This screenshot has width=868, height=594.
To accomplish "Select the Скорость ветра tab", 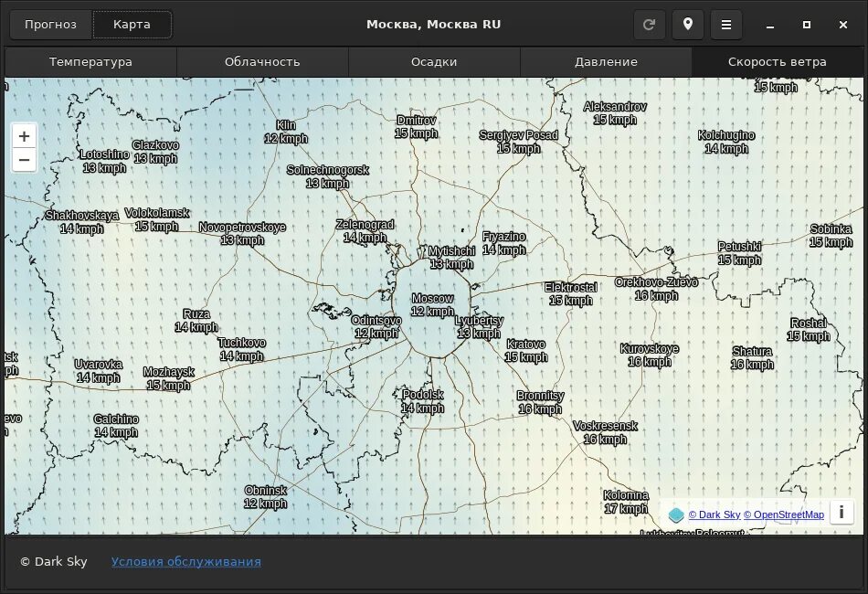I will [778, 62].
